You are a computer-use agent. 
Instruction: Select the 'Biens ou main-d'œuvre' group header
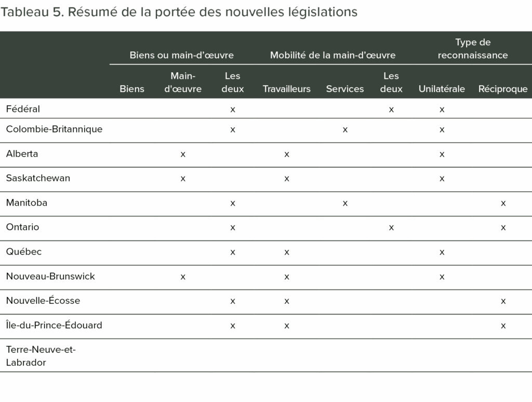181,55
